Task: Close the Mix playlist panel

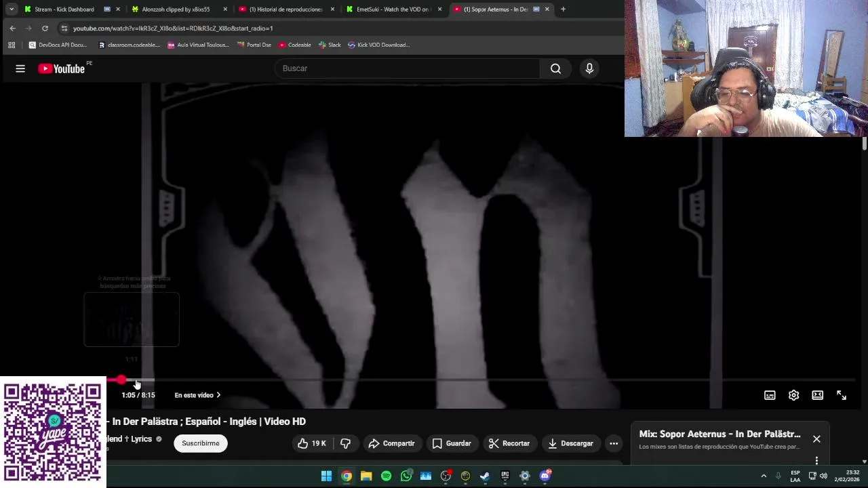Action: pyautogui.click(x=816, y=439)
